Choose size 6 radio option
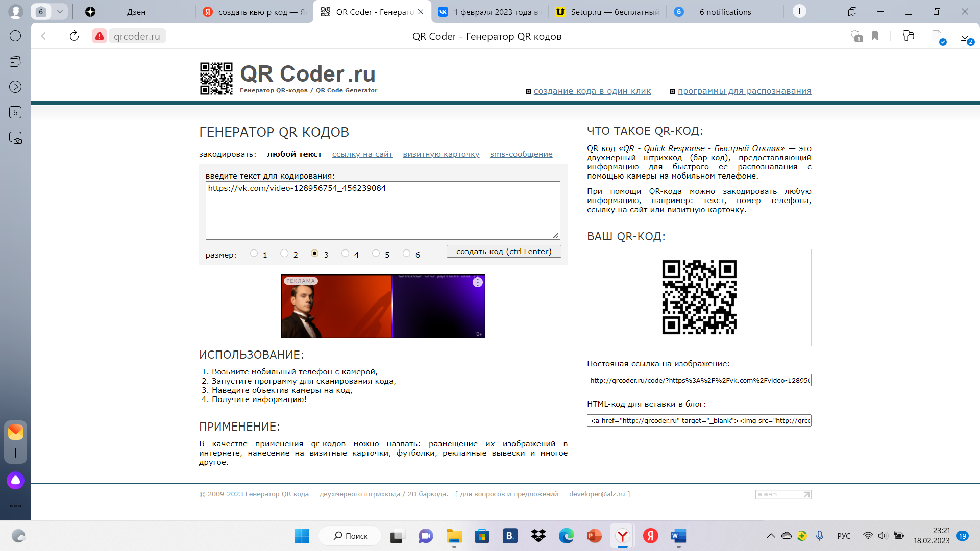Screen dimensions: 980x551 [x=407, y=253]
